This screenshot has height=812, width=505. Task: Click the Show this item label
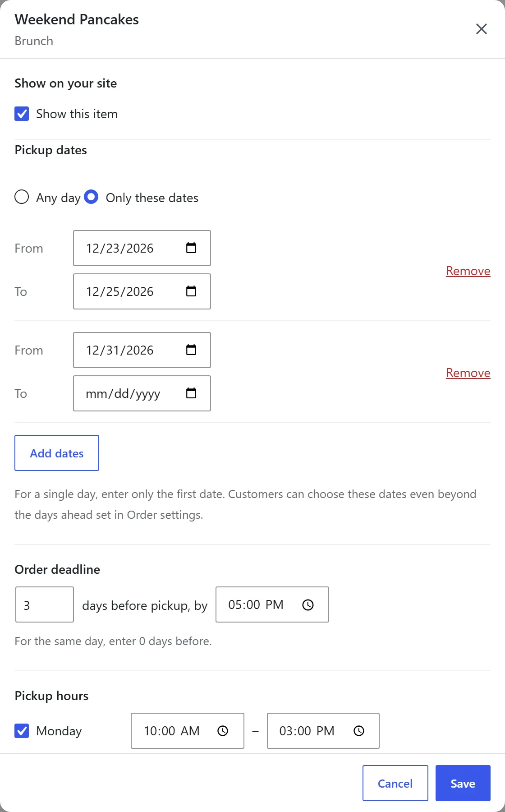click(x=77, y=114)
